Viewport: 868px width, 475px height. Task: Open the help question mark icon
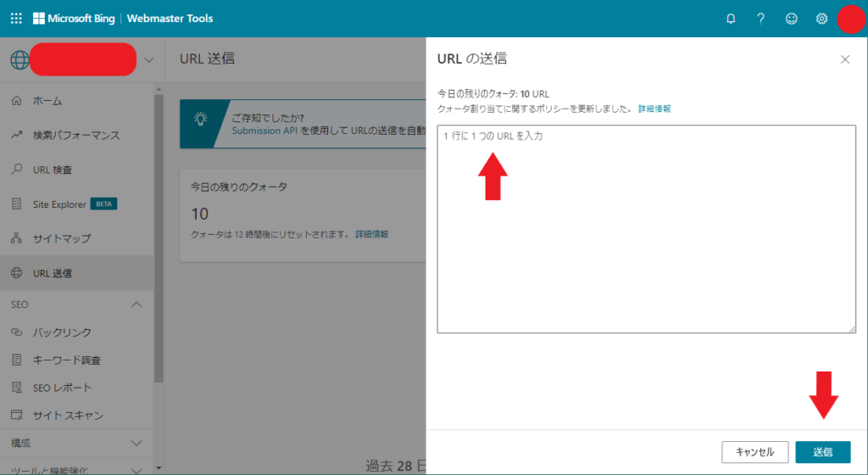click(761, 19)
